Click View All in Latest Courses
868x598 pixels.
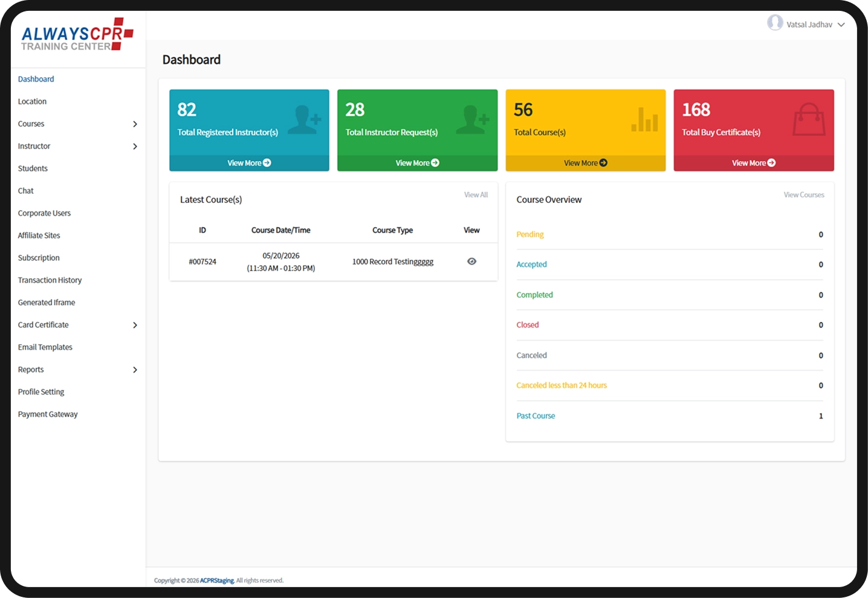476,195
